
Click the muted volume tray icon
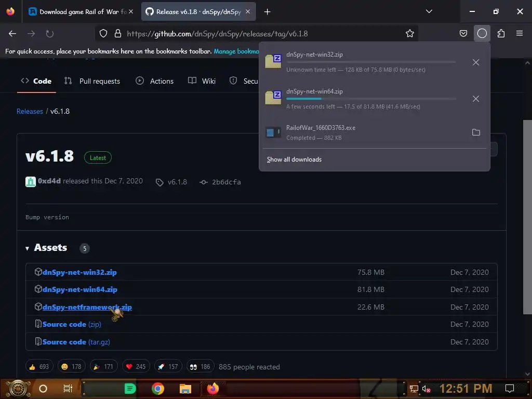point(426,389)
